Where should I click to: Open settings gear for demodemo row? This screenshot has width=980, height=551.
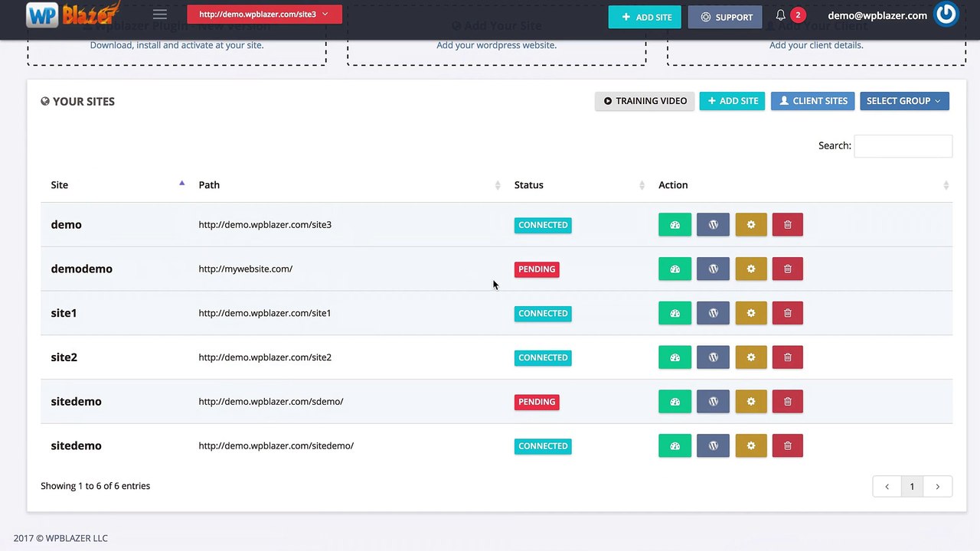pyautogui.click(x=751, y=269)
